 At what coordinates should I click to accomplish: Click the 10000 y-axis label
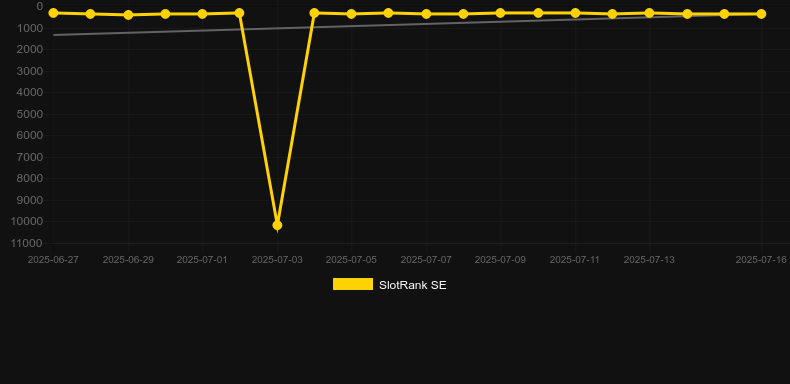point(30,221)
